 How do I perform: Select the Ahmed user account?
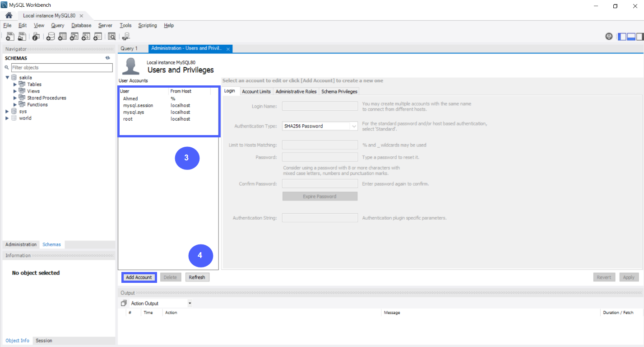tap(130, 98)
